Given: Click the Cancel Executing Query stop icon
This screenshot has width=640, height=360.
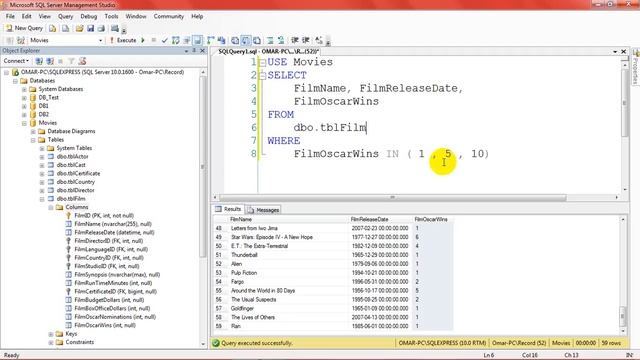Looking at the screenshot, I should coord(154,40).
